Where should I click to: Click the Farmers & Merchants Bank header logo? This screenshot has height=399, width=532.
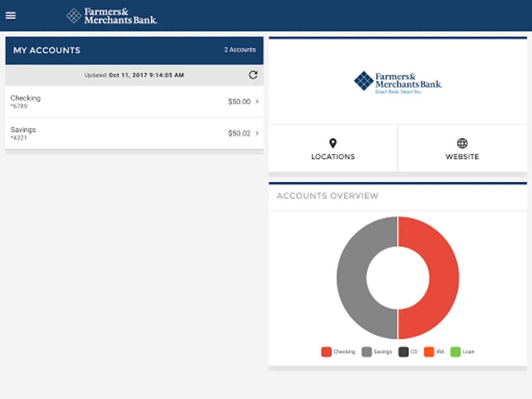coord(112,16)
